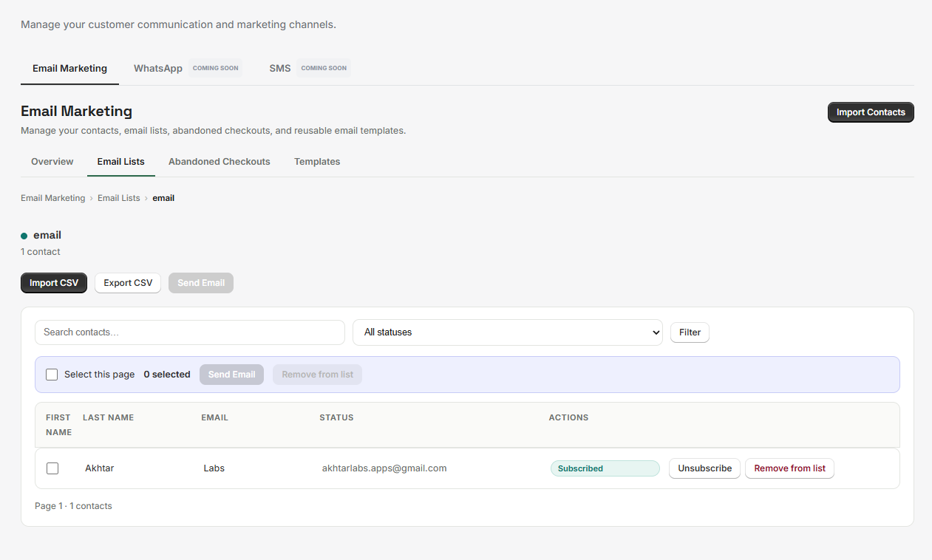This screenshot has width=932, height=560.
Task: Click the 'Page 1 · 1 contacts' footer text
Action: (x=73, y=506)
